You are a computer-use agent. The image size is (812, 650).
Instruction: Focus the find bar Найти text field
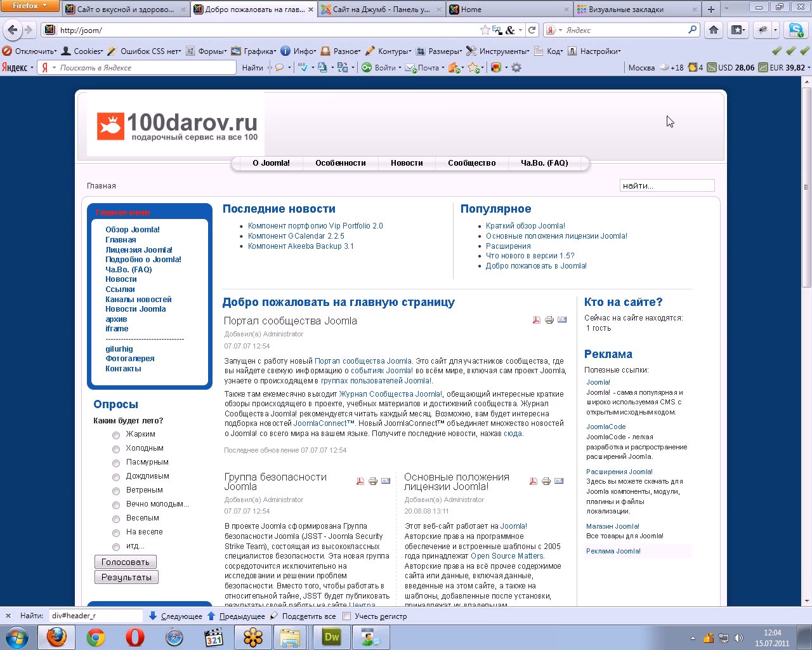(x=96, y=616)
